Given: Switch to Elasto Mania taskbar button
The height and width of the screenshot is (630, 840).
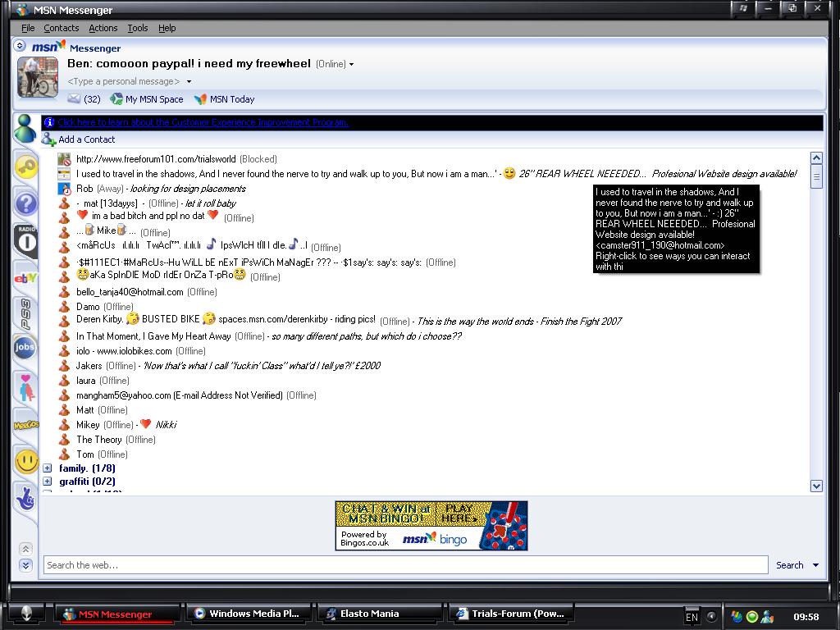Looking at the screenshot, I should (x=379, y=614).
